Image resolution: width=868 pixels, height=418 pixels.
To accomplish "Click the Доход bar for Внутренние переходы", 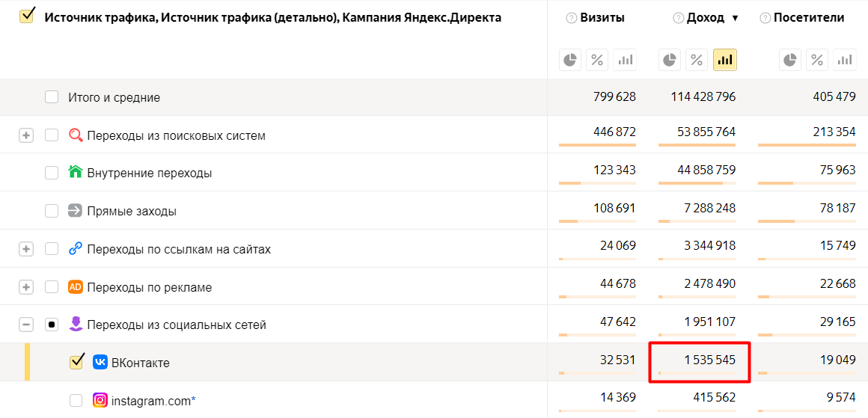I will point(697,183).
